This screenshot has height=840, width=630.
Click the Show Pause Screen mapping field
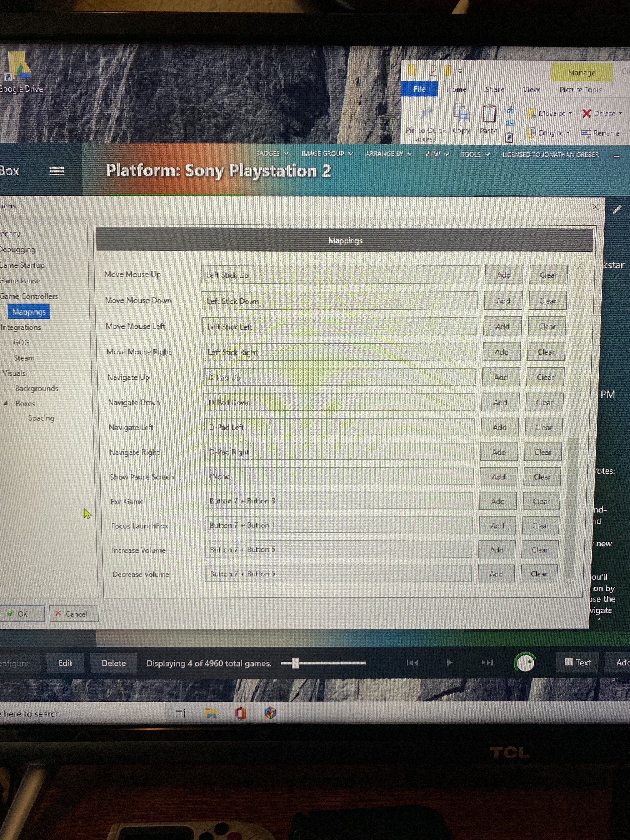click(x=339, y=476)
